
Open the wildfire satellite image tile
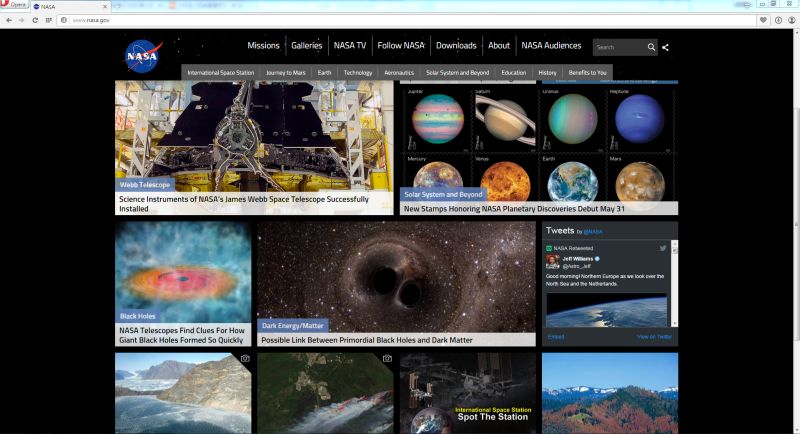326,393
